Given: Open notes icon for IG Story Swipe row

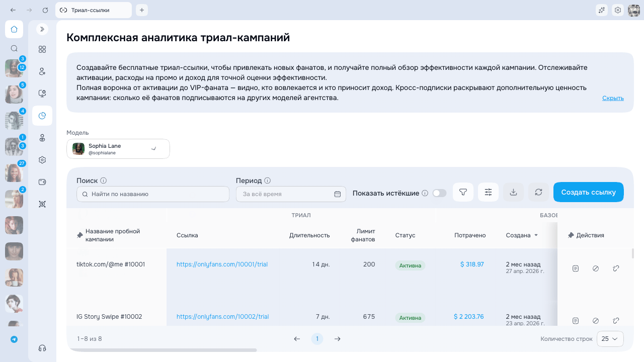Looking at the screenshot, I should pos(576,321).
